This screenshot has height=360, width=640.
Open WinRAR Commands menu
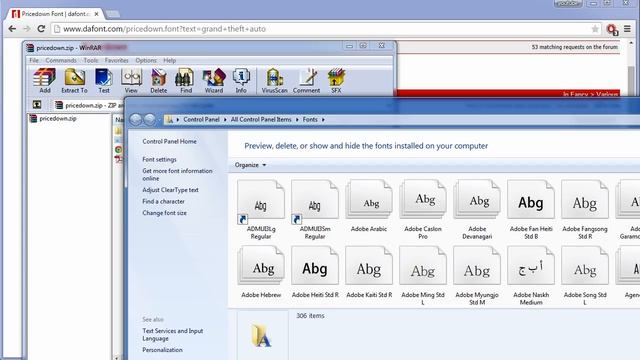[x=61, y=60]
